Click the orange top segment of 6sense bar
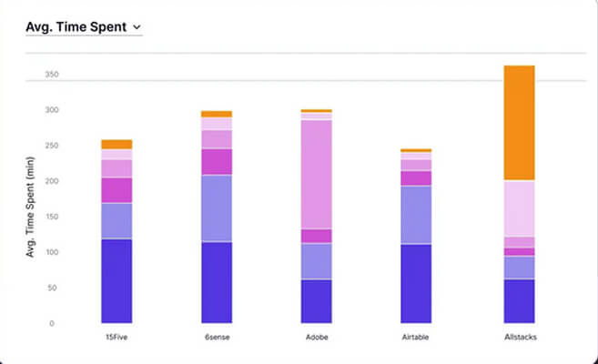This screenshot has width=598, height=364. (217, 114)
